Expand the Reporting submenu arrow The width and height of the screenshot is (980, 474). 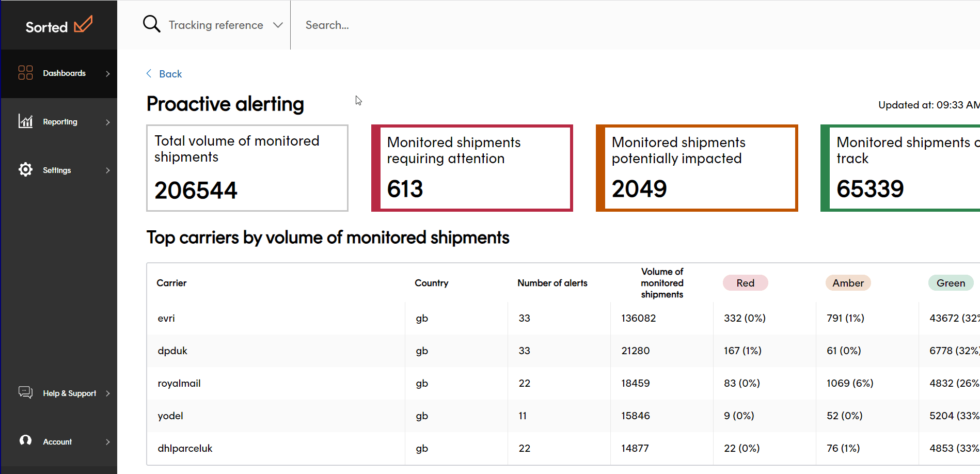click(107, 122)
